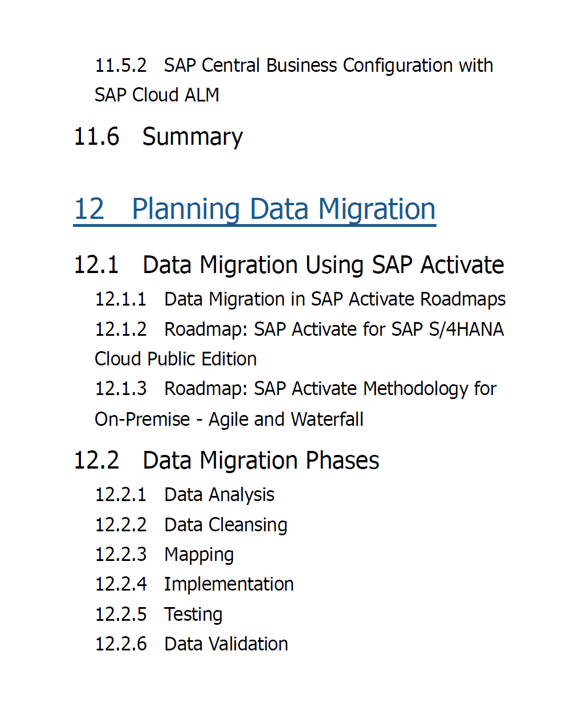Image resolution: width=588 pixels, height=712 pixels.
Task: Click the section number 12.2
Action: click(97, 461)
